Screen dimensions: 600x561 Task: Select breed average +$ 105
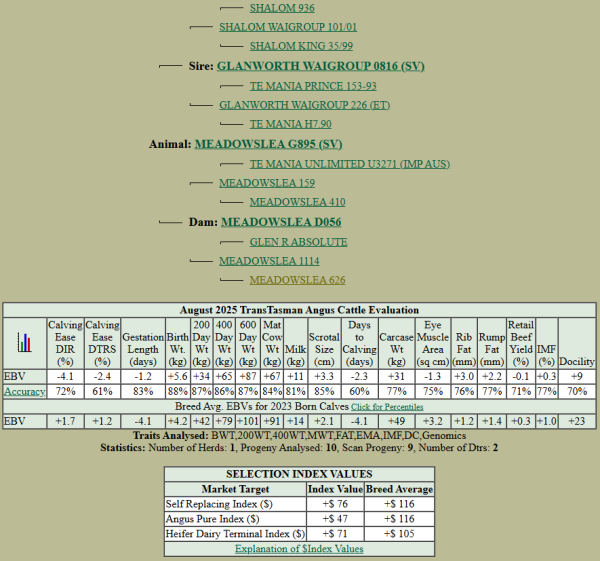coord(399,534)
